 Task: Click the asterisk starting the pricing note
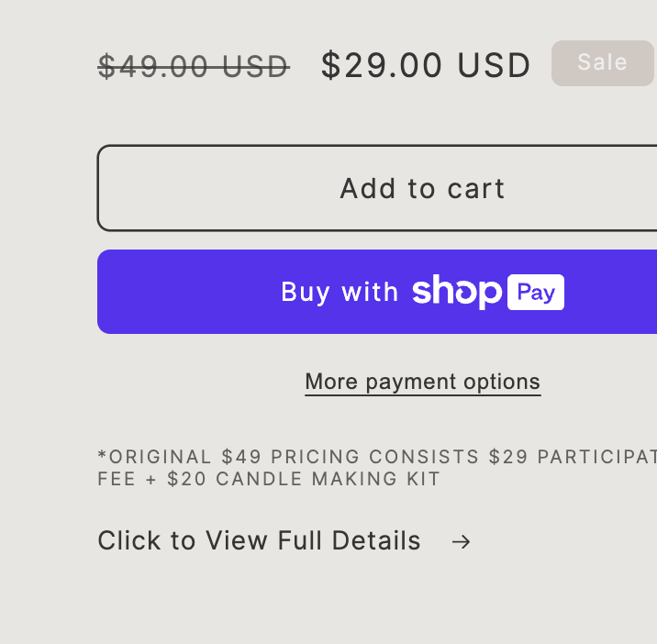point(102,455)
